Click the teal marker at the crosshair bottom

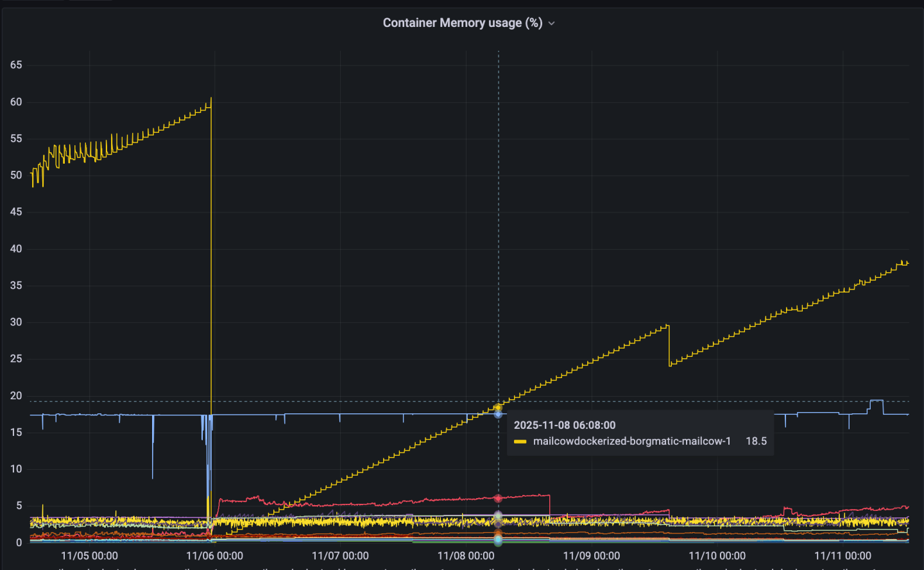click(498, 539)
